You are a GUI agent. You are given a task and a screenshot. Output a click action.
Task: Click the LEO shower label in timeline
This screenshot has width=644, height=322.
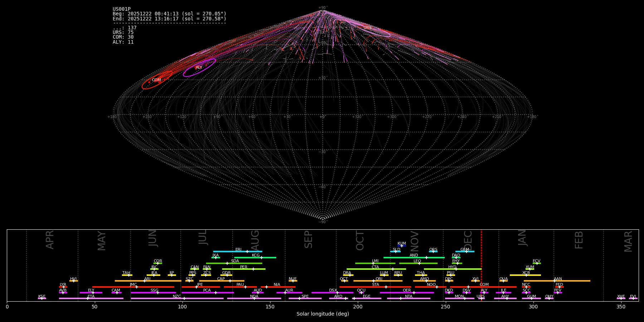tap(418, 261)
